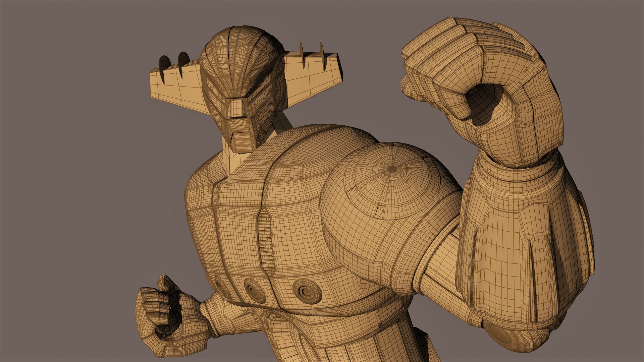Click the rightmost circular waist button

point(307,291)
